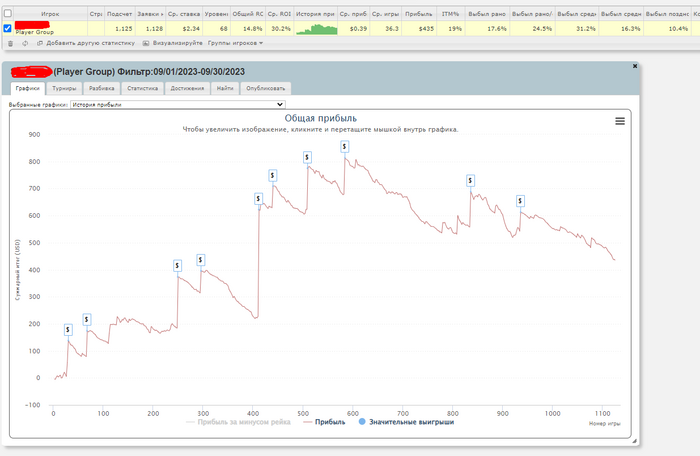Open the 'Турниры' tab
Screen dimensions: 700x456
tap(64, 88)
